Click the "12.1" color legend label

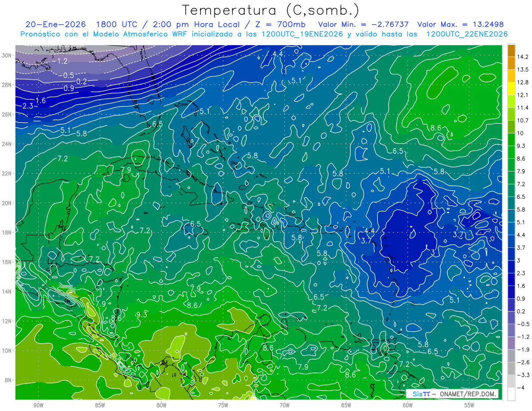523,95
